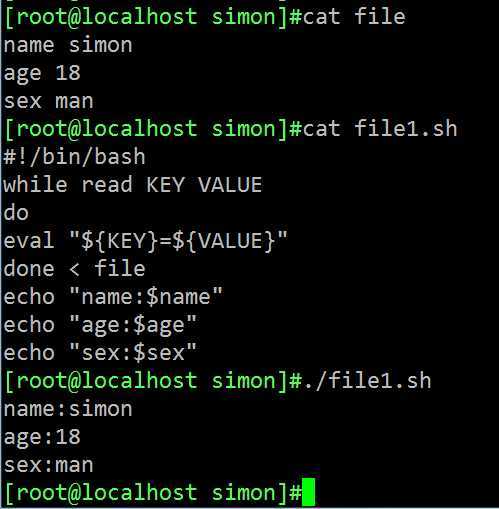Click the echo "name:$name" line
This screenshot has width=499, height=509.
click(x=113, y=297)
